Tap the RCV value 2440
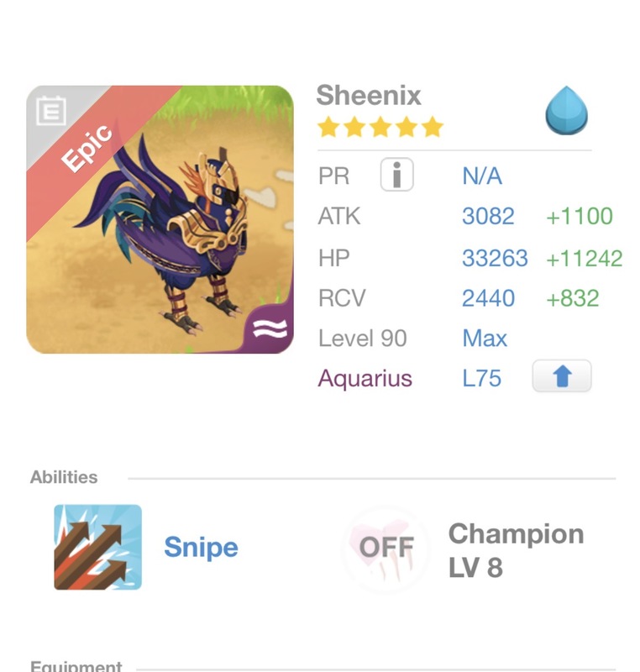640x672 pixels. pos(488,297)
